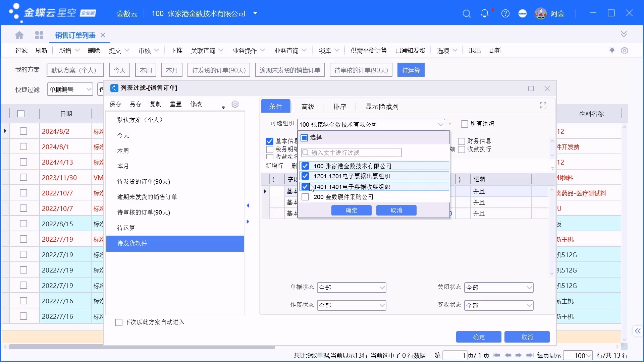Open the filter scheme settings gear
The width and height of the screenshot is (644, 362).
(x=235, y=104)
